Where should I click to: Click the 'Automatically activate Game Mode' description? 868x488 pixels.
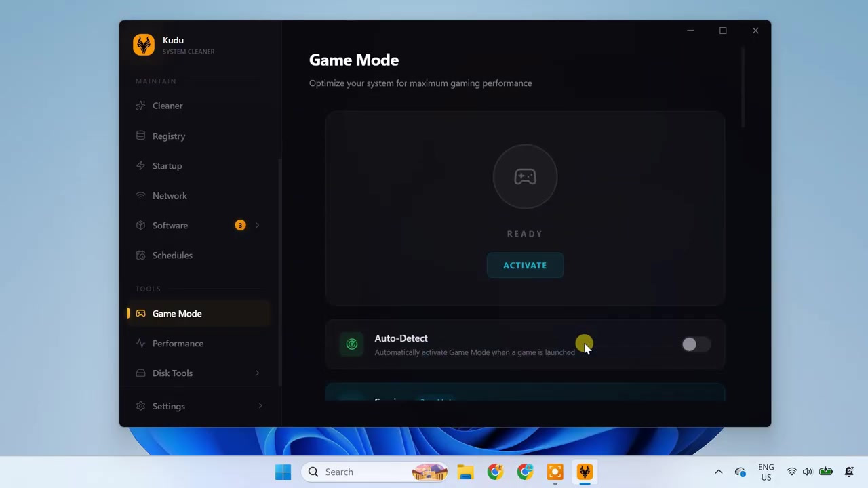(x=475, y=352)
